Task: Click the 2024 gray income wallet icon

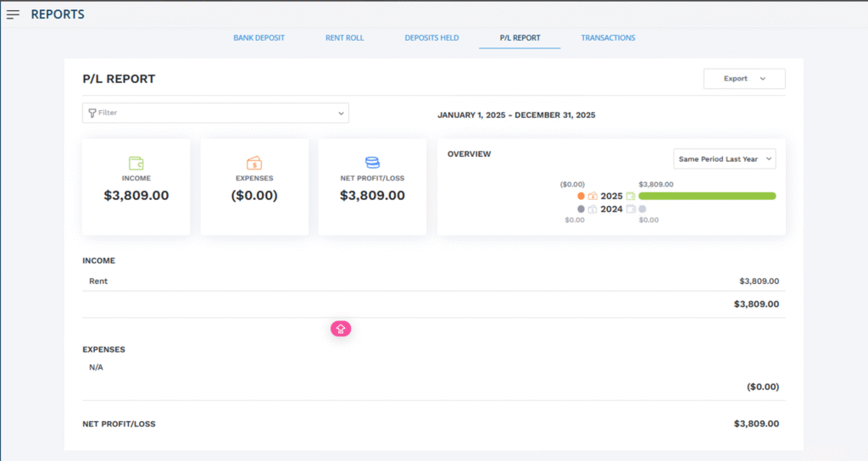Action: (x=631, y=208)
